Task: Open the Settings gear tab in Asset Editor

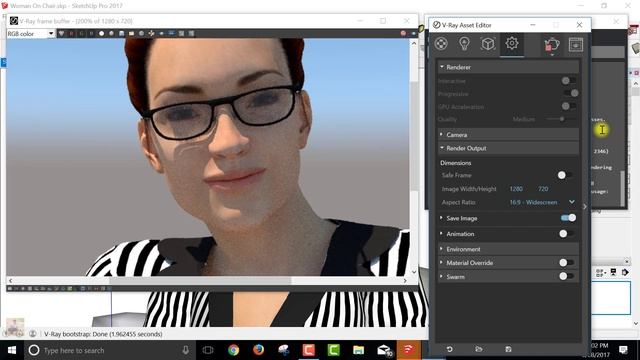Action: point(511,43)
